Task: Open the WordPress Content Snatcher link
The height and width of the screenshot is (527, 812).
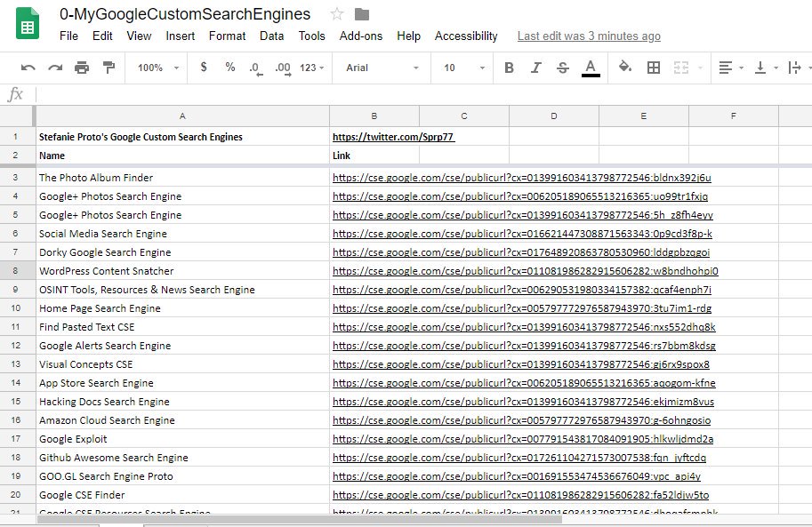Action: click(x=525, y=271)
